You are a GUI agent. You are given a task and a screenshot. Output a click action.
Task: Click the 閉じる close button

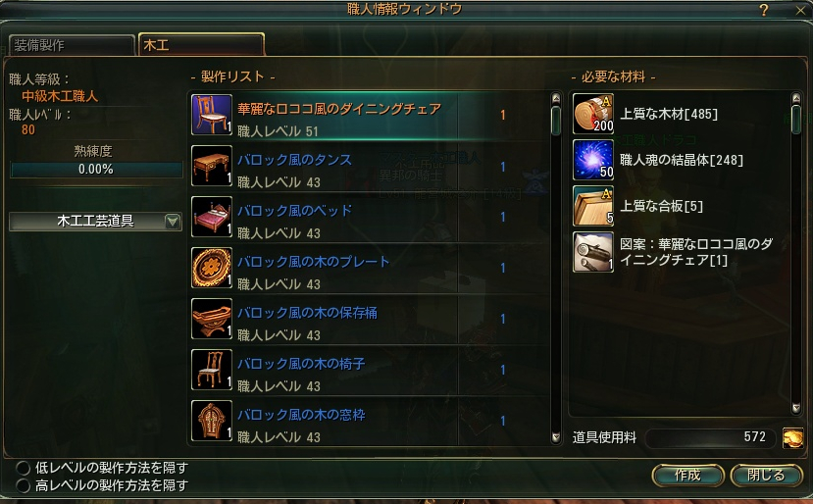point(766,475)
